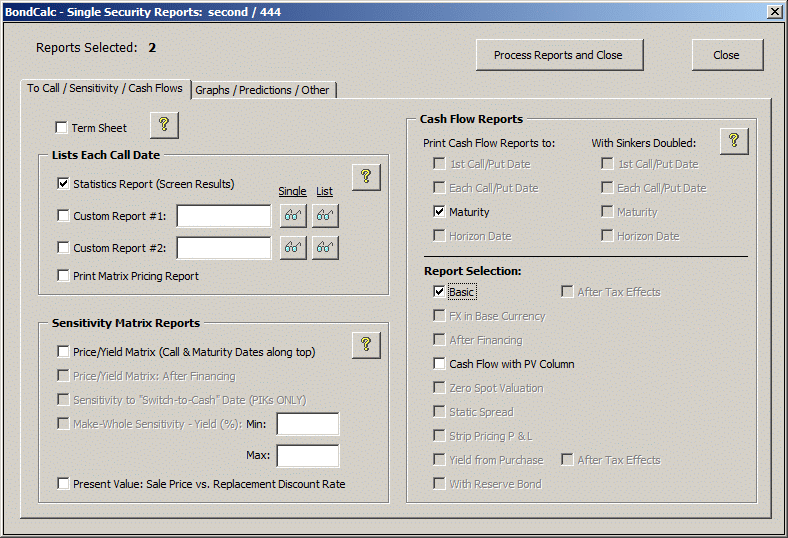The height and width of the screenshot is (538, 788).
Task: Check Cash Flow with PV Column
Action: 439,364
